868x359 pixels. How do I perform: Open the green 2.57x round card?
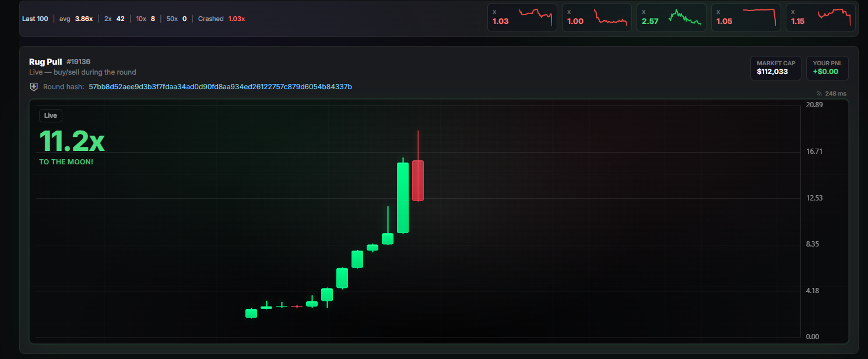tap(671, 17)
